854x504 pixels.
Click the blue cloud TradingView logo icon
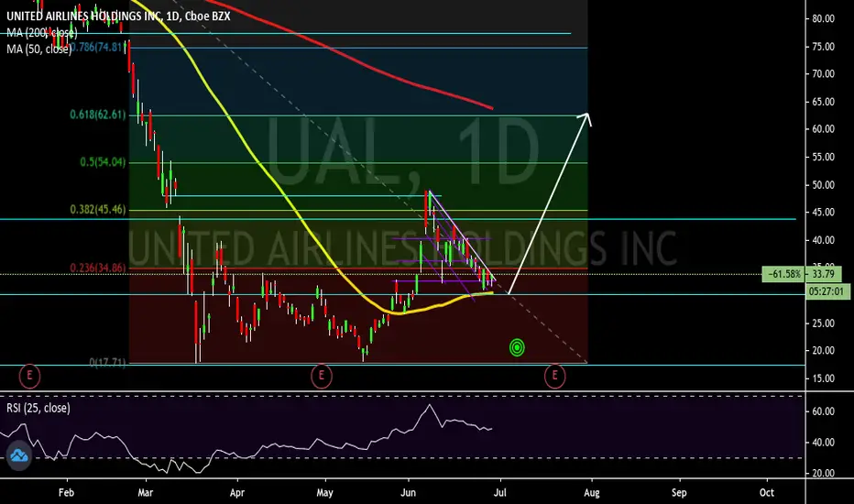point(19,455)
